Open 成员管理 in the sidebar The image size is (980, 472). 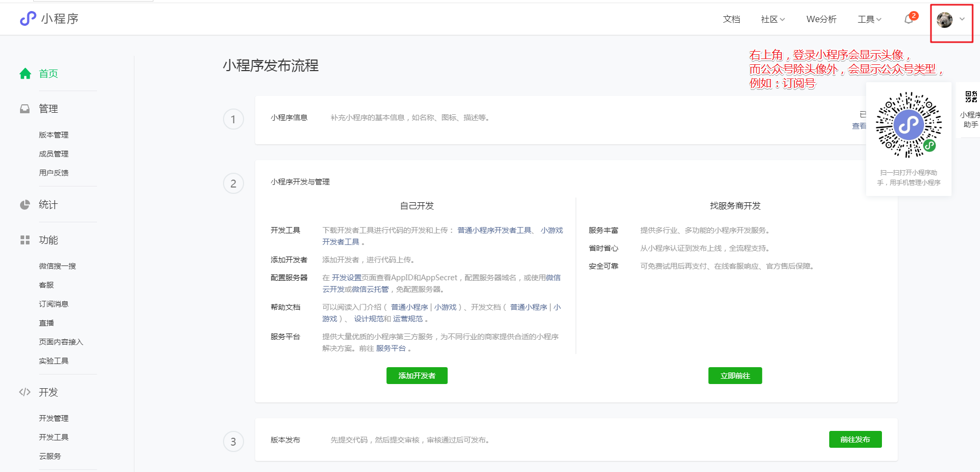pyautogui.click(x=54, y=154)
